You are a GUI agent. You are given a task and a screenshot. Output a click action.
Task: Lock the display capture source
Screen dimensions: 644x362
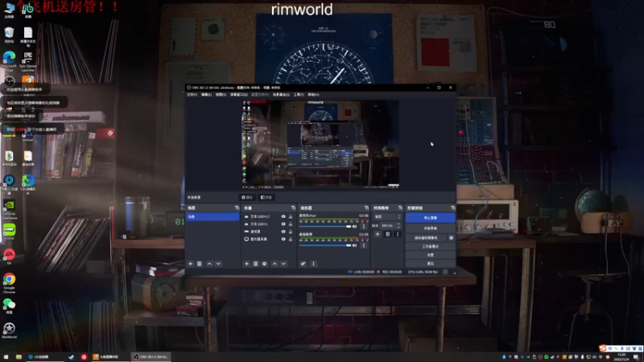click(291, 239)
